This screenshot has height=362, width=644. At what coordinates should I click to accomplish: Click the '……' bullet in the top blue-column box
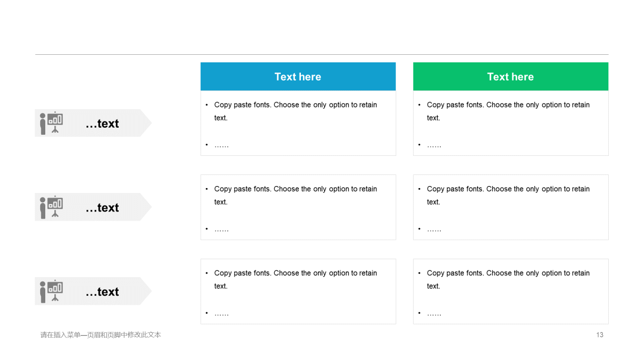tap(221, 145)
